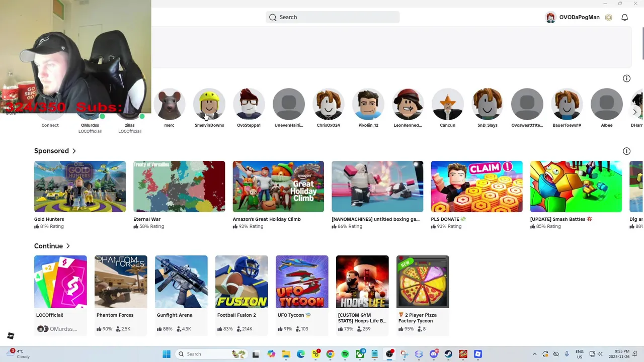This screenshot has height=362, width=644.
Task: Open File Explorer from the taskbar
Action: click(x=286, y=354)
